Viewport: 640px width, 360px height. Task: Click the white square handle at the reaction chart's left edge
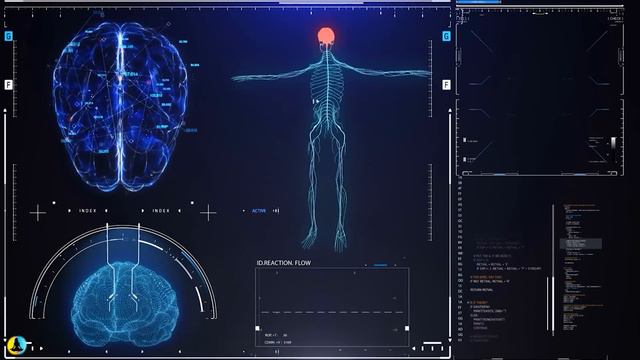tap(258, 328)
